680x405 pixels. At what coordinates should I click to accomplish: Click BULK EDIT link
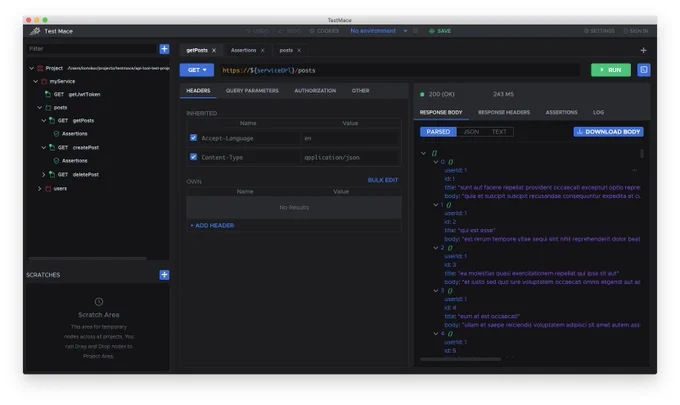(382, 180)
